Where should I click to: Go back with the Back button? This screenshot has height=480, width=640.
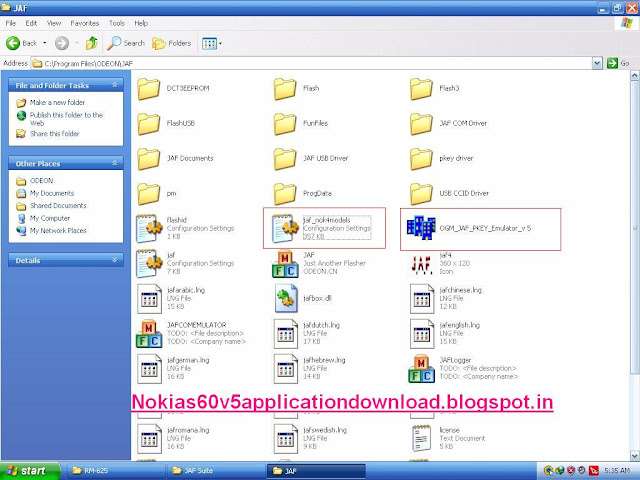tap(22, 43)
